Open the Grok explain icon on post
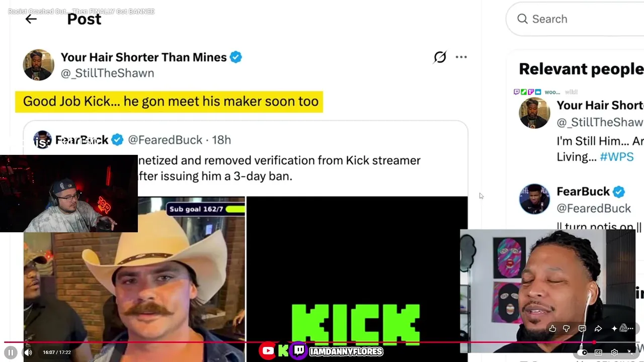 tap(440, 57)
